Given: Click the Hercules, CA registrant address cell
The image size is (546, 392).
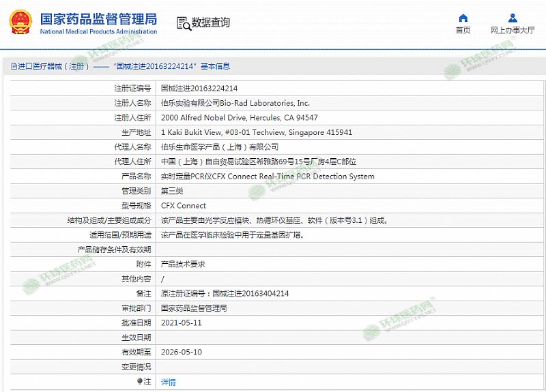Looking at the screenshot, I should click(x=239, y=118).
